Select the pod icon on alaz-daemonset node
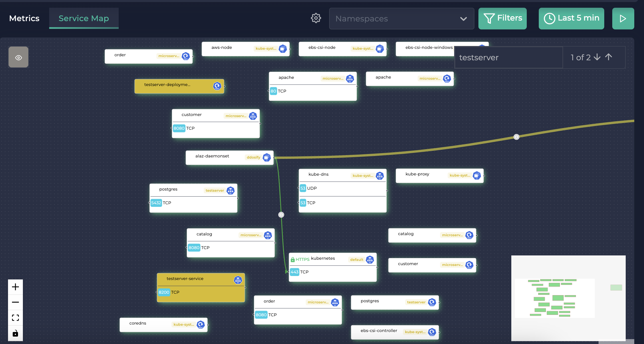This screenshot has width=644, height=344. pos(267,157)
